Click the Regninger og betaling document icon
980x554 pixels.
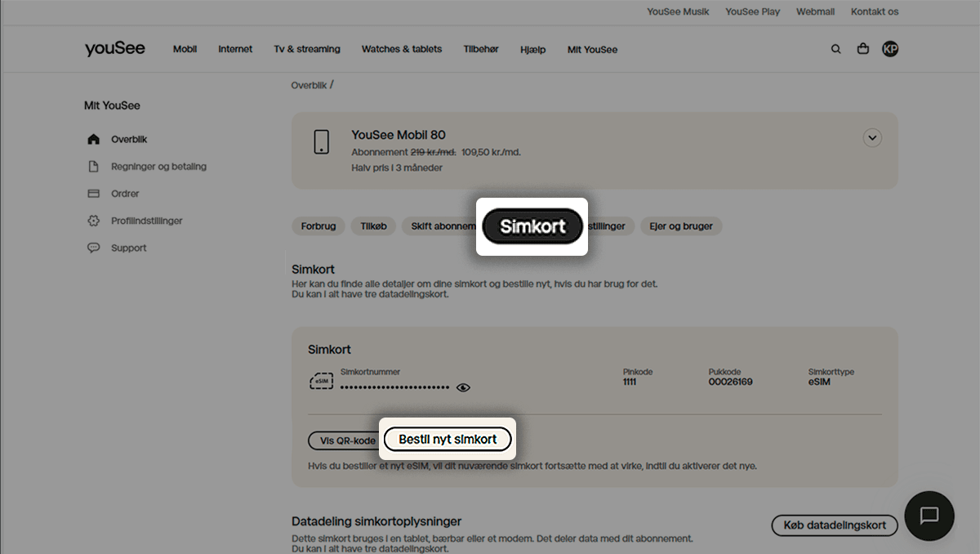click(x=94, y=166)
